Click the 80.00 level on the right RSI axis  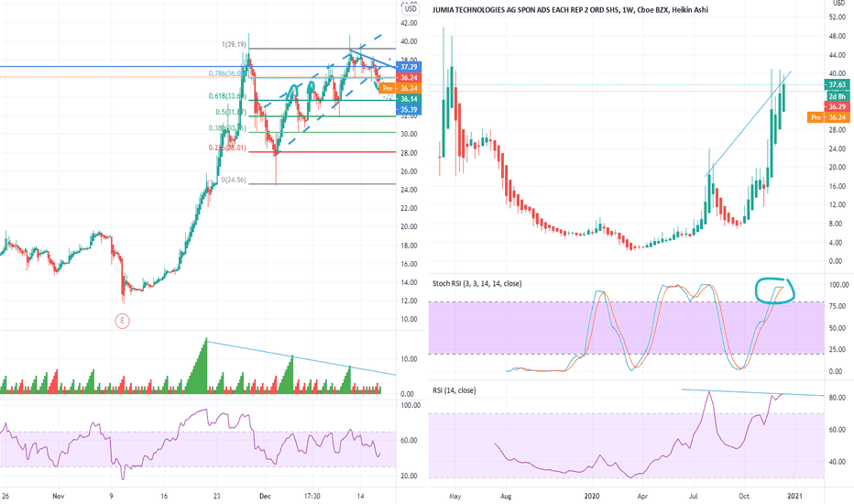pos(838,398)
